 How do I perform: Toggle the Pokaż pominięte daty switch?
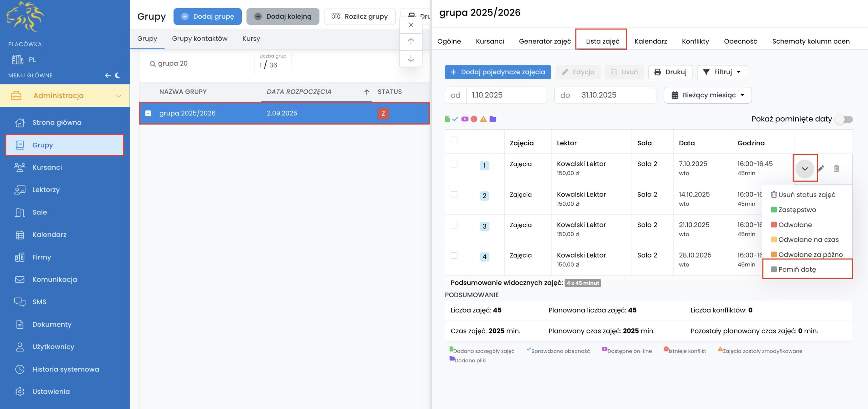[844, 119]
